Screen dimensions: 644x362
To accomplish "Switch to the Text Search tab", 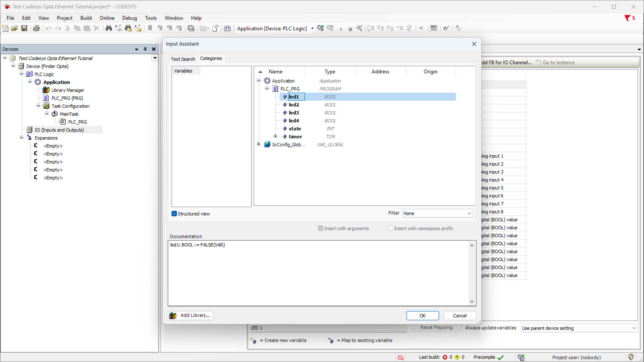I will coord(183,59).
